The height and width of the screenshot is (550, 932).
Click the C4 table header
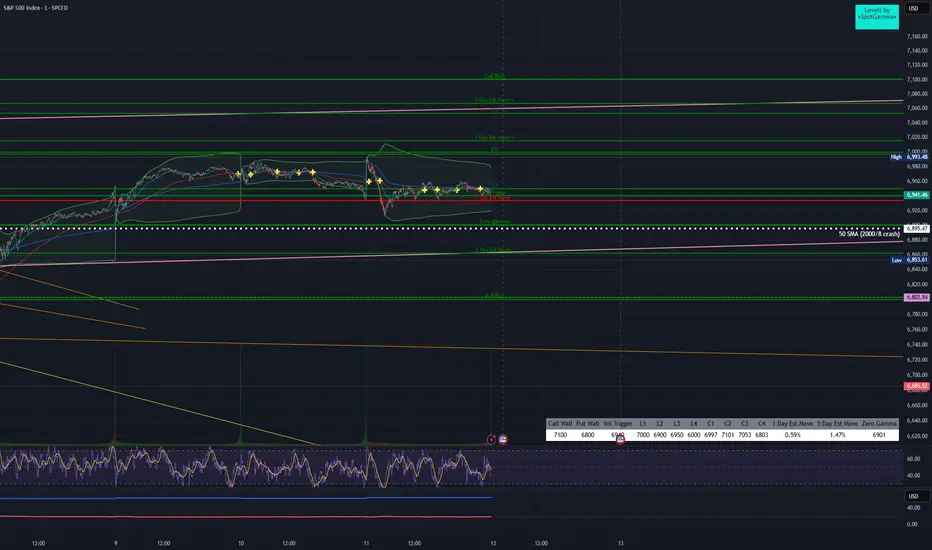tap(761, 423)
